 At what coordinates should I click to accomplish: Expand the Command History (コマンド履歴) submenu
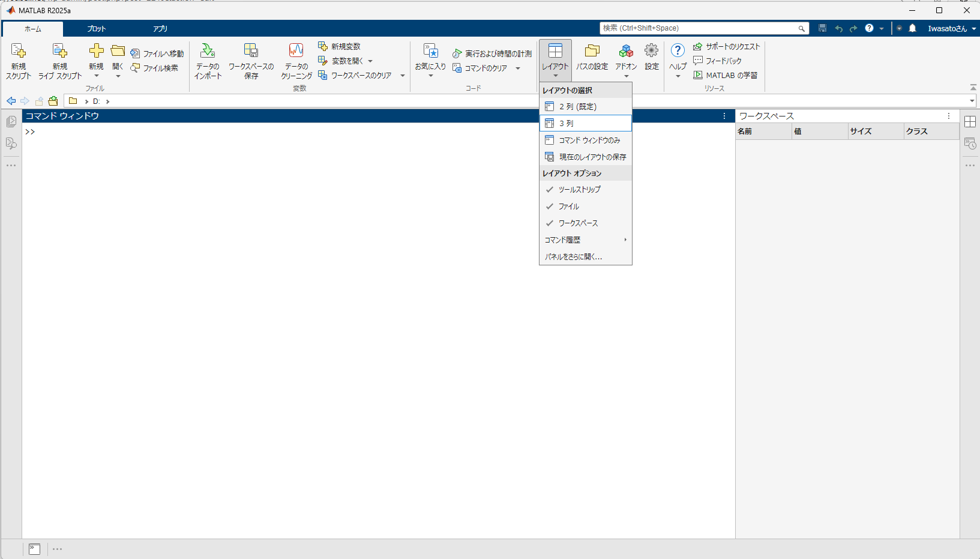[x=585, y=240]
